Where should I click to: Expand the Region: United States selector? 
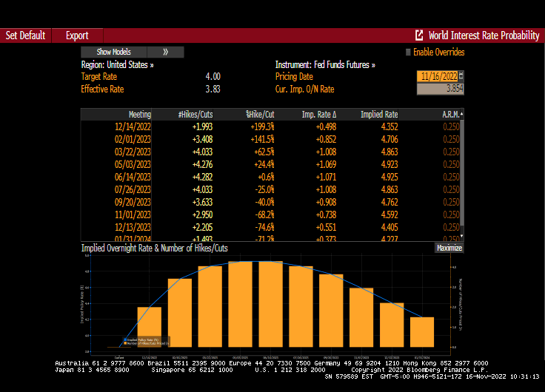(117, 64)
